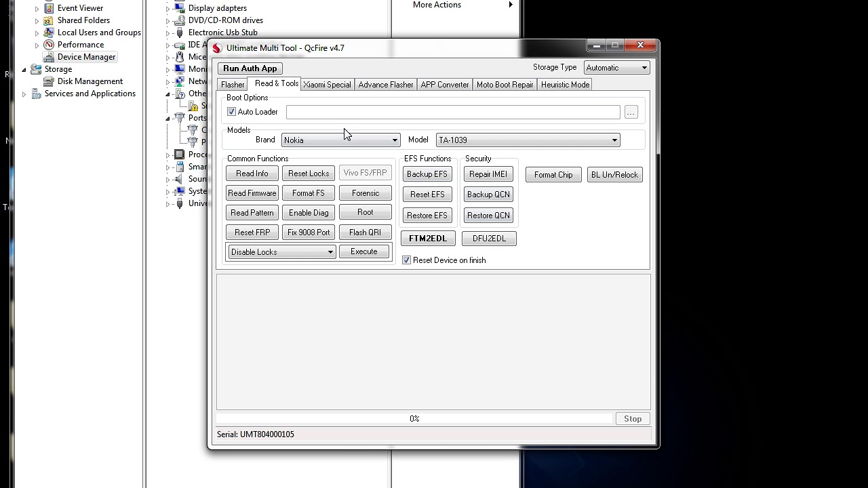
Task: Click the Device Manager icon
Action: (x=49, y=57)
